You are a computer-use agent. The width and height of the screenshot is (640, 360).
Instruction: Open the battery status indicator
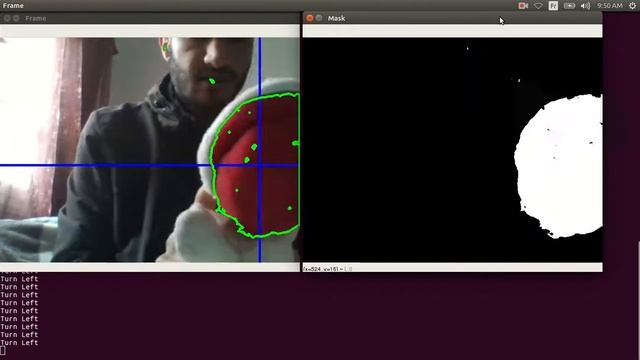point(569,6)
